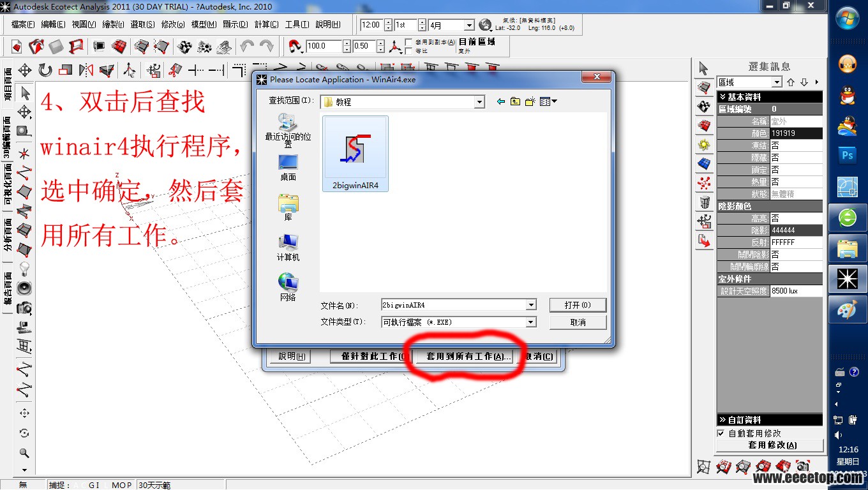Click the 打开(O) button
Image resolution: width=868 pixels, height=490 pixels.
[x=578, y=305]
